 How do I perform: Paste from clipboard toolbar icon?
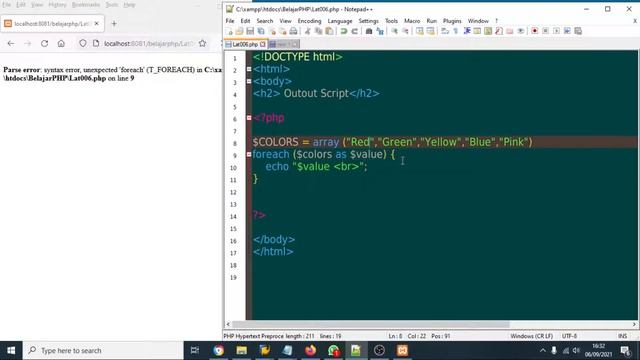329,31
